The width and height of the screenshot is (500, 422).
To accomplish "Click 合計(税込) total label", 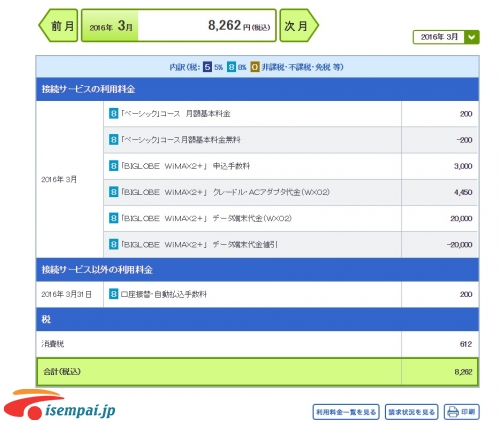I will (62, 372).
